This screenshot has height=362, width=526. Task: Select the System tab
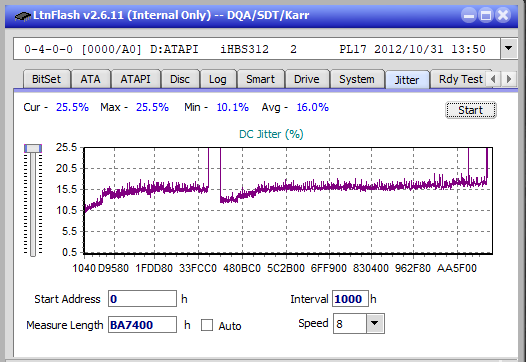pyautogui.click(x=357, y=79)
